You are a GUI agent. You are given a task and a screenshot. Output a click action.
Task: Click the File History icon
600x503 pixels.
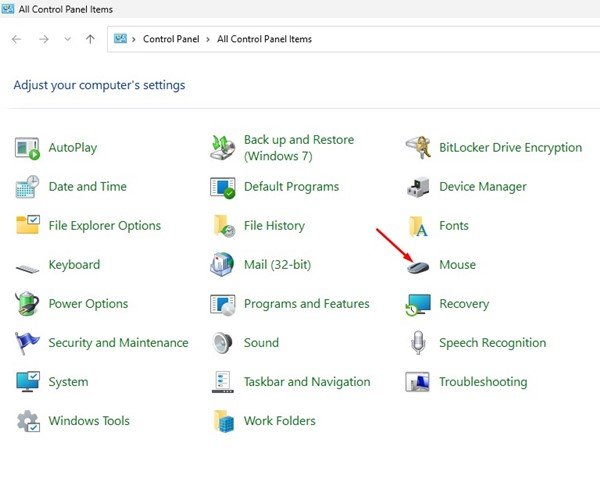coord(224,226)
